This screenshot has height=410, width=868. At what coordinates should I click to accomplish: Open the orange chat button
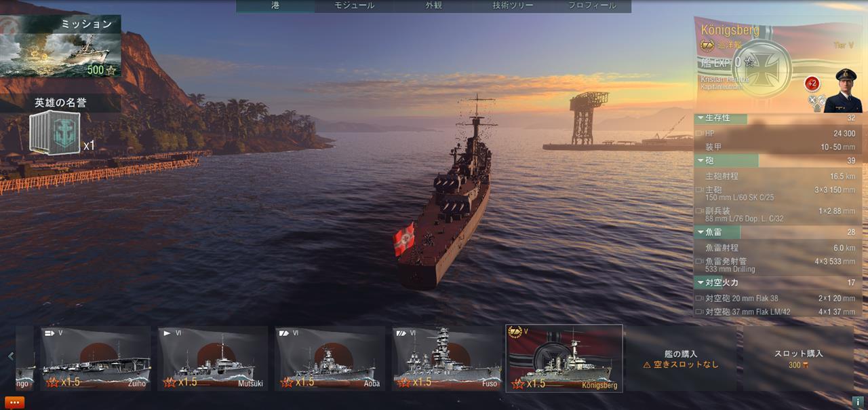14,402
